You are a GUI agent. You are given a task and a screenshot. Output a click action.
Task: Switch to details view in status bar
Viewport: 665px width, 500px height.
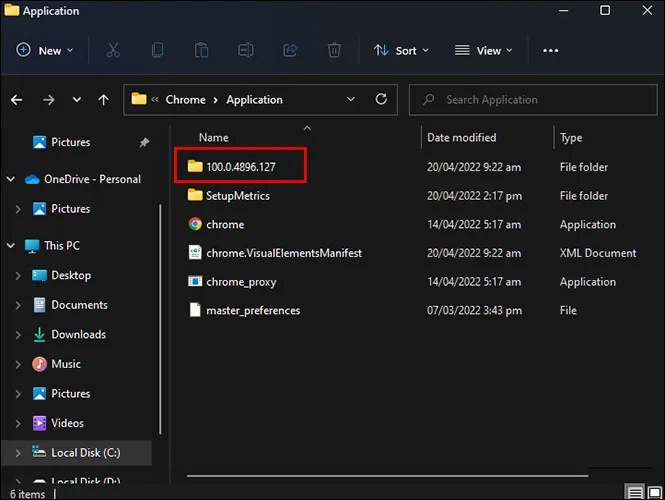(635, 492)
